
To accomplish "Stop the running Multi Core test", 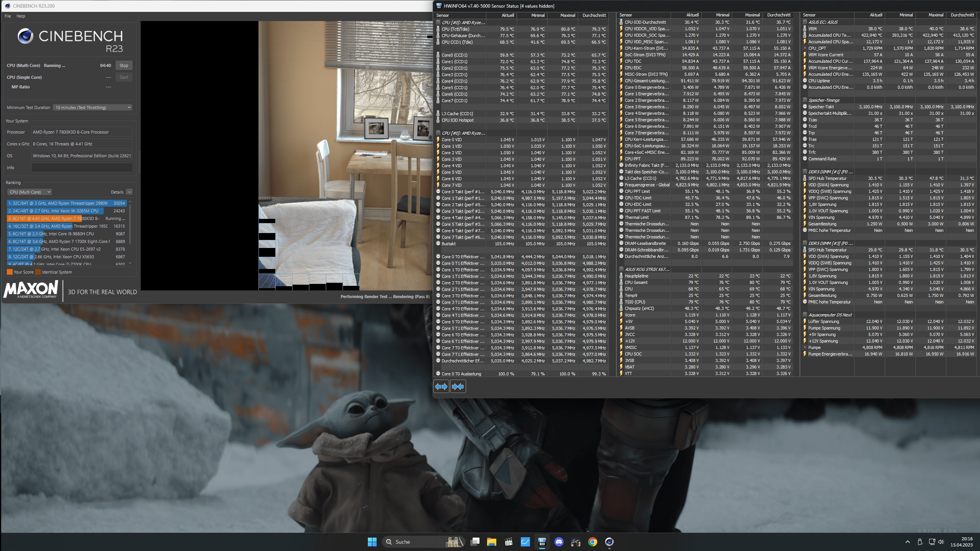I will (x=124, y=65).
